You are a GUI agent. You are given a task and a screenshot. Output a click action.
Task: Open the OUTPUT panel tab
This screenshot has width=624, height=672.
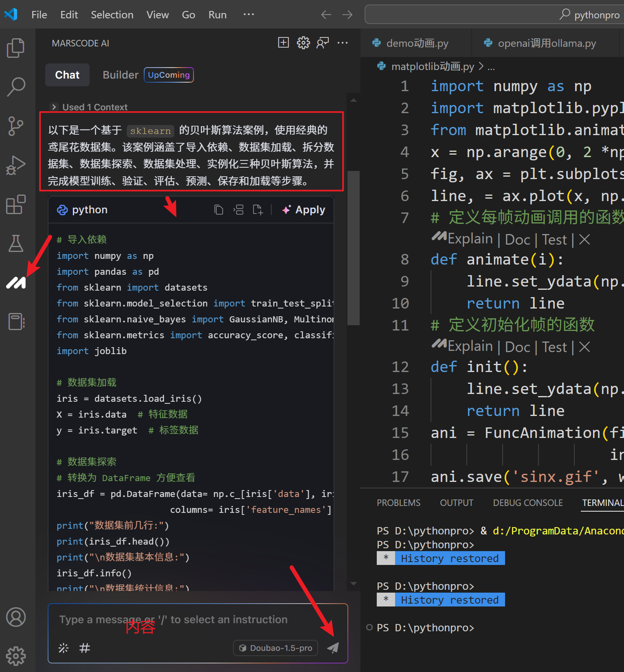point(457,503)
